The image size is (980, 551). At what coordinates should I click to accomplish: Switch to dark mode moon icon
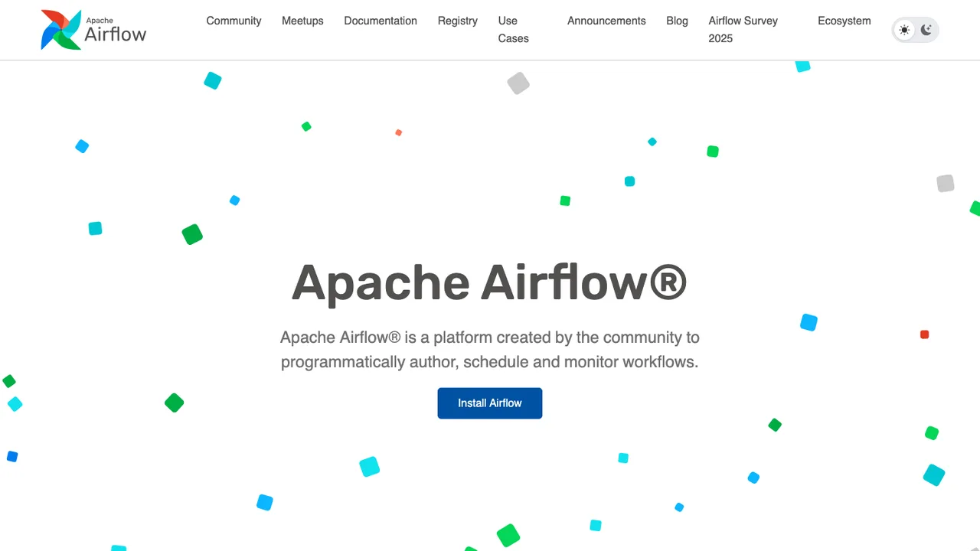click(926, 30)
